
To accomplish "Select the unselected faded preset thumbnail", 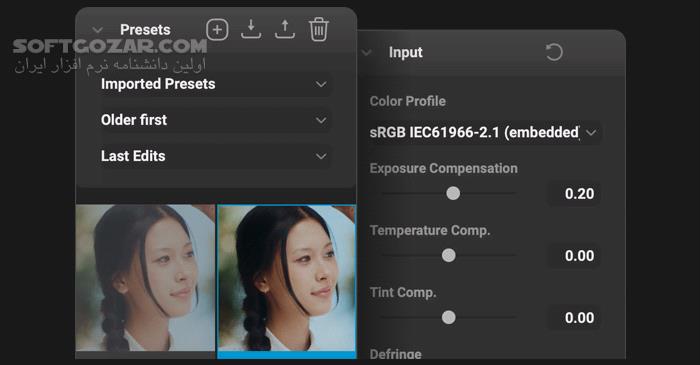I will pos(145,278).
